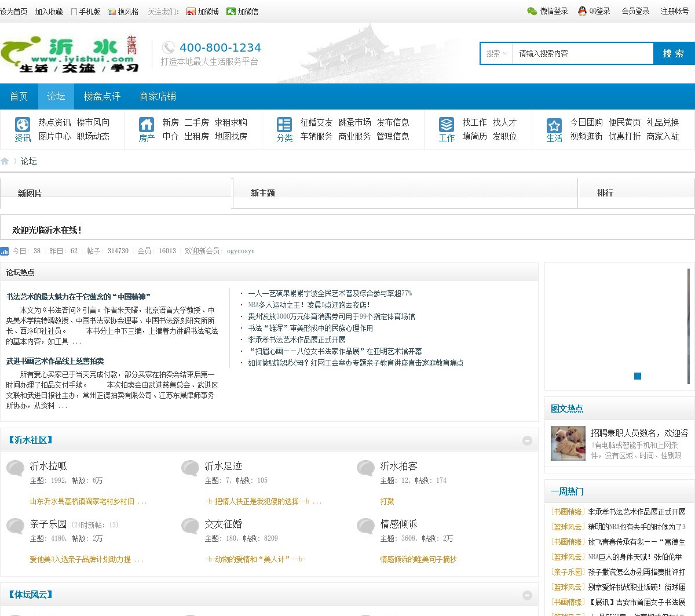Open the 房产 house icon
Viewport: 695px width, 616px height.
tap(147, 125)
